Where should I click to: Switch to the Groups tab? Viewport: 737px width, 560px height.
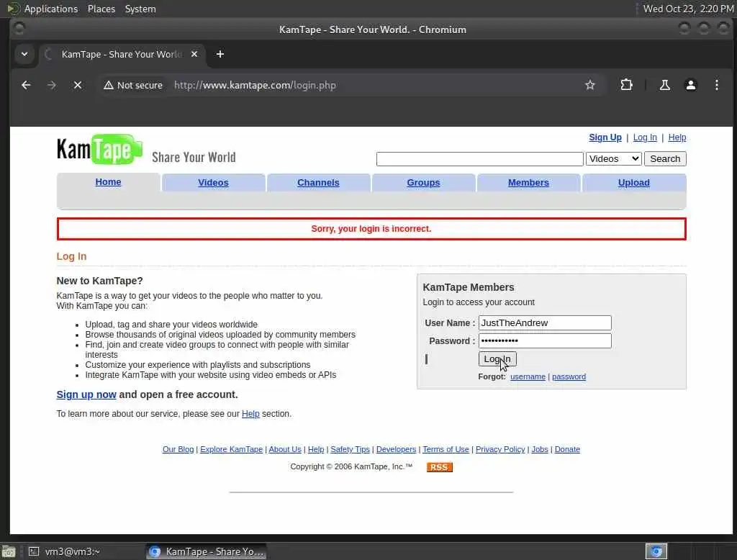click(423, 182)
